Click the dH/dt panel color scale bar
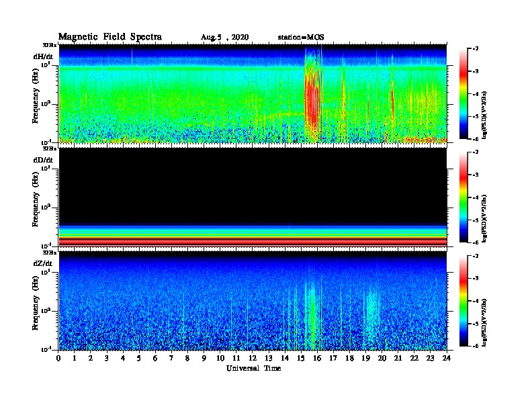Viewport: 532px width, 411px height. click(x=463, y=93)
